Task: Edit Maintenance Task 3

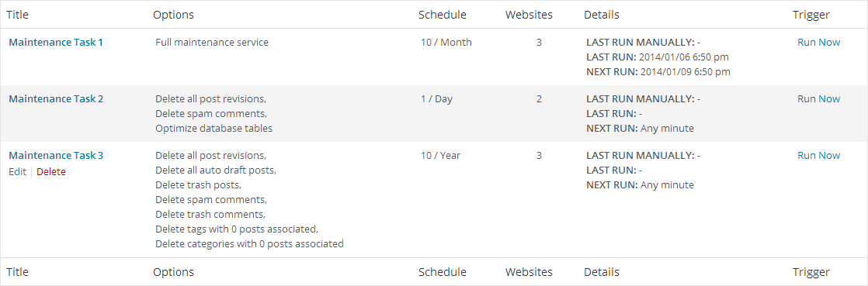Action: pyautogui.click(x=18, y=172)
